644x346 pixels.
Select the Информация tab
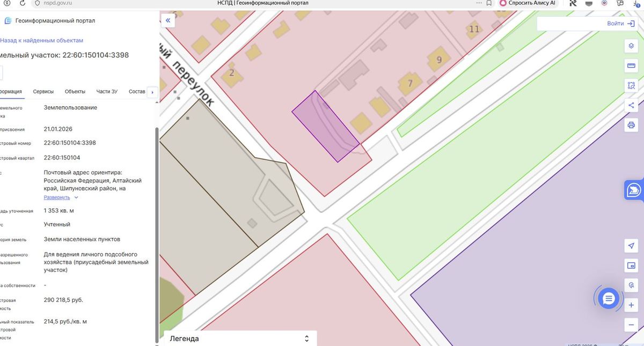(11, 92)
